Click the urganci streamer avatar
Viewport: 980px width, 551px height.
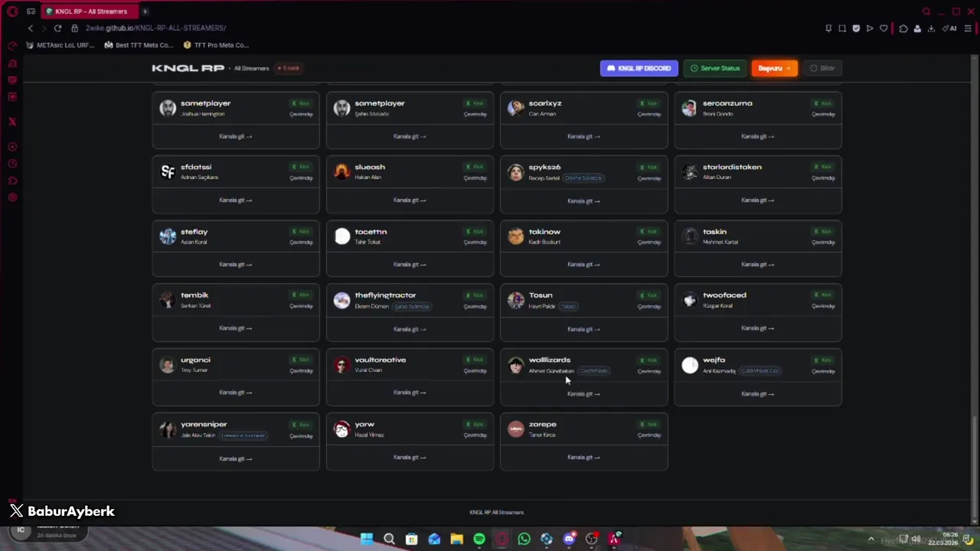(x=168, y=364)
